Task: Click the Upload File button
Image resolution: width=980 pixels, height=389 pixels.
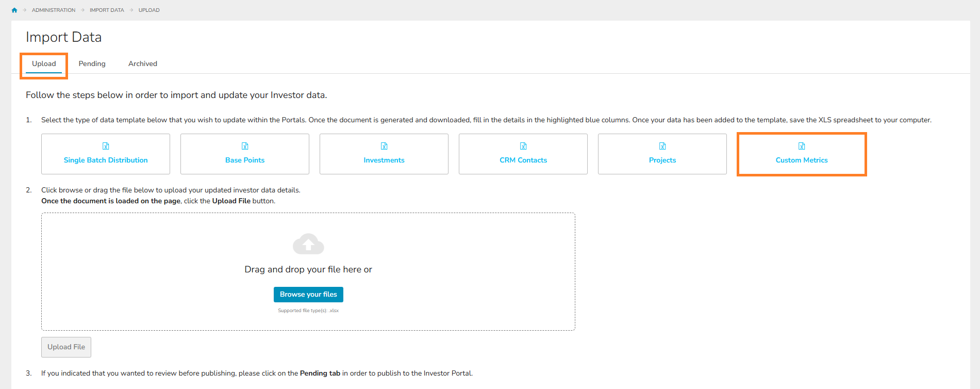Action: tap(66, 347)
